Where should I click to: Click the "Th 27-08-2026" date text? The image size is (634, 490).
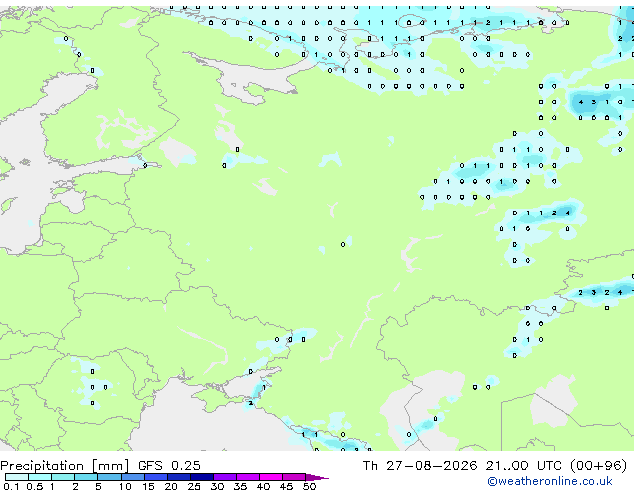[420, 465]
